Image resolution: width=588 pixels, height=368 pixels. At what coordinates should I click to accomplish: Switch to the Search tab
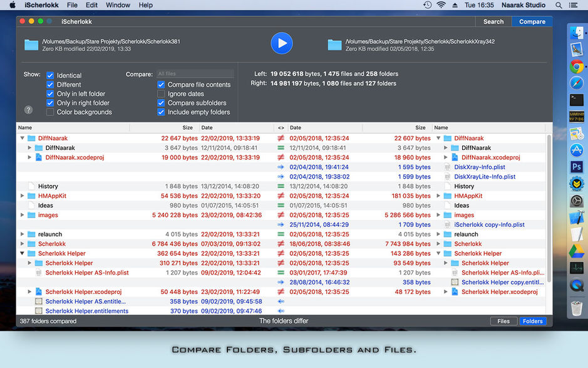point(493,21)
